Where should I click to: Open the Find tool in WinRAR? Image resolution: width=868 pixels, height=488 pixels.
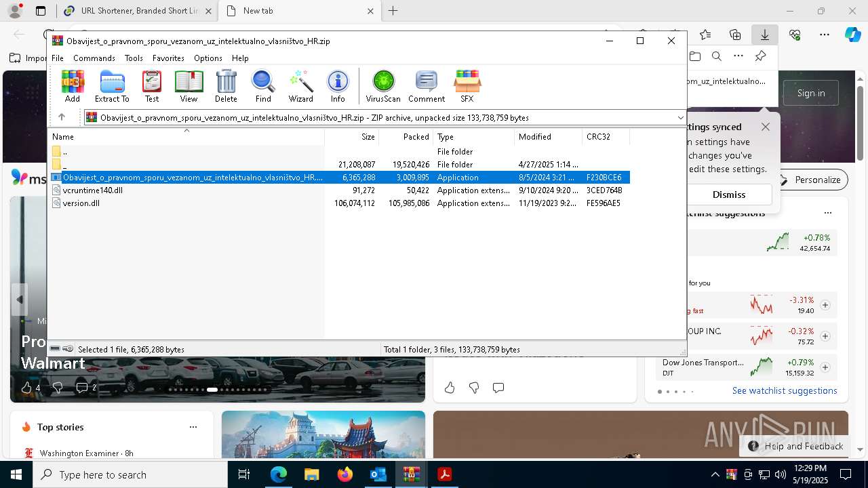(x=263, y=86)
